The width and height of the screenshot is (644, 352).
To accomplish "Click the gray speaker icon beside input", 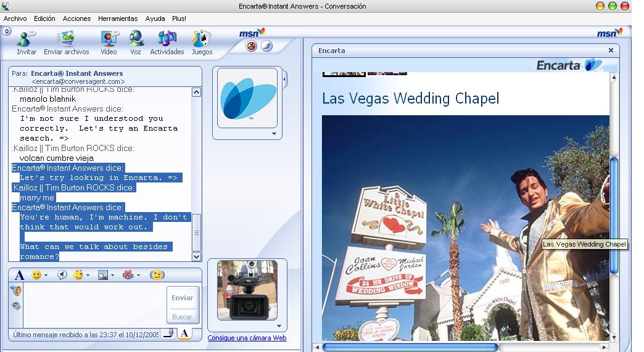I will (x=16, y=306).
